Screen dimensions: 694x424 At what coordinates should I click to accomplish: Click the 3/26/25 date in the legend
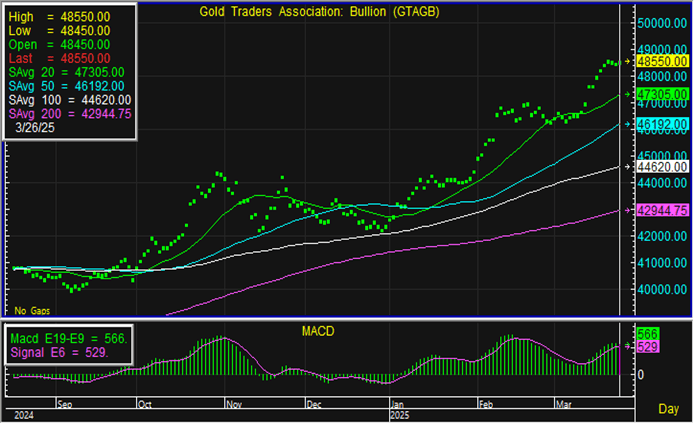(36, 129)
